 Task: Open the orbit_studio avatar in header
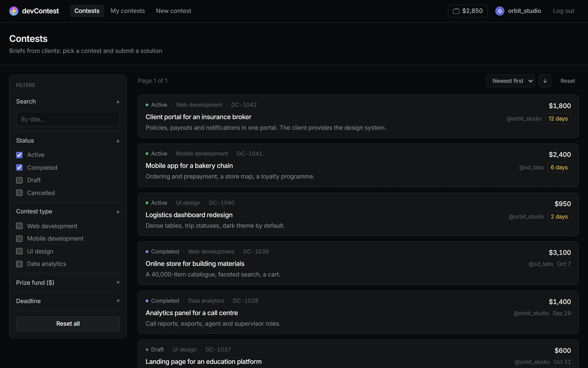500,11
